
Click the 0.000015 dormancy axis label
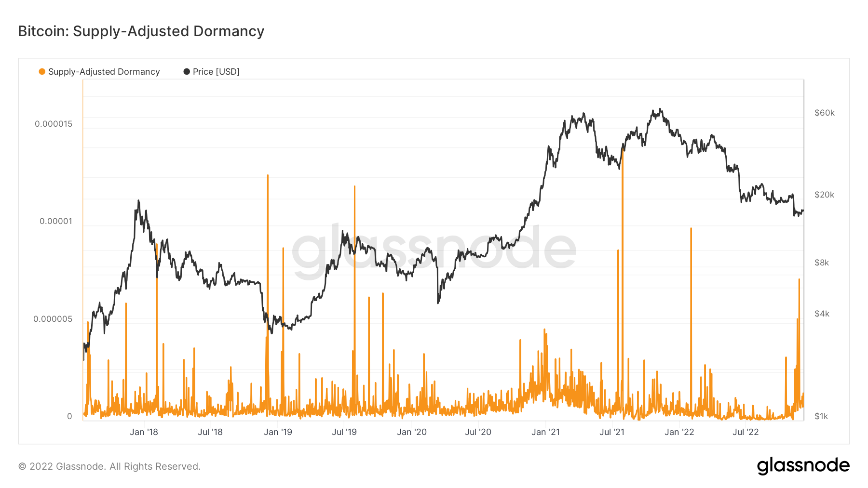point(54,124)
